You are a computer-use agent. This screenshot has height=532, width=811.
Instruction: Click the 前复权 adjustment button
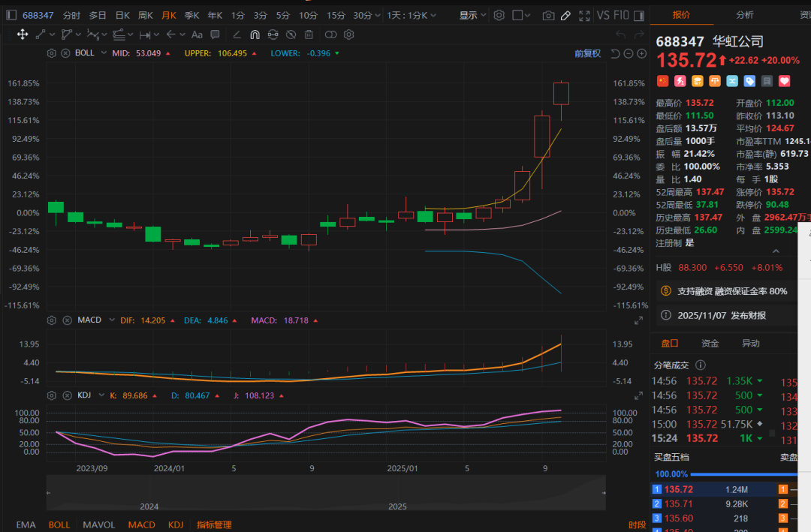point(587,53)
